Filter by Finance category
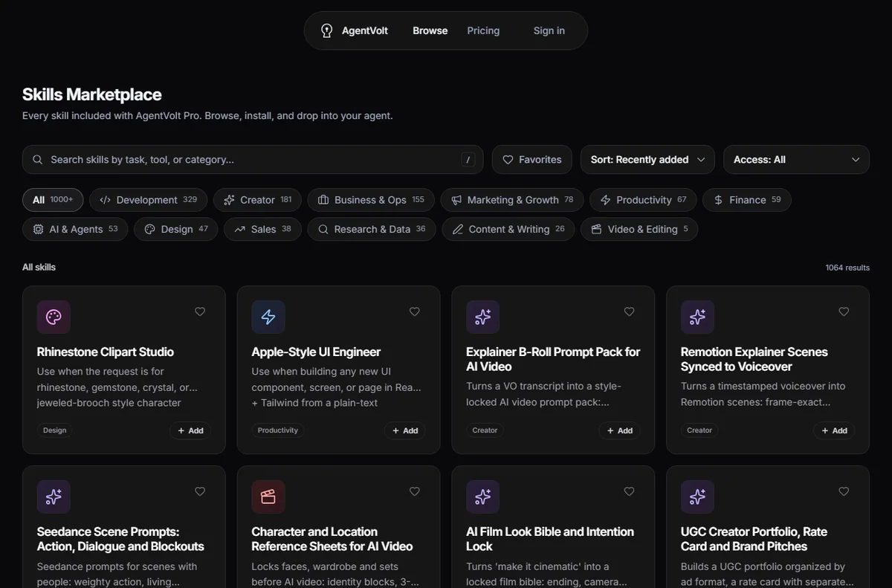Image resolution: width=892 pixels, height=588 pixels. click(747, 200)
